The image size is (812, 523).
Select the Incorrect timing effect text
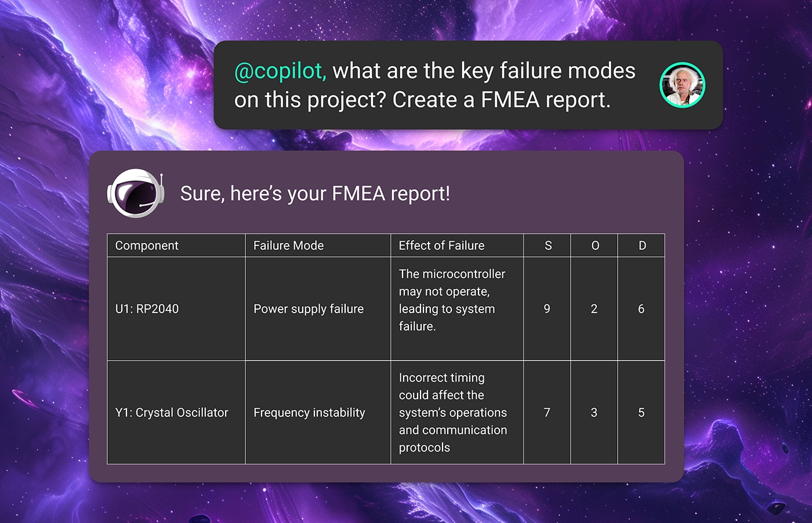tap(452, 413)
